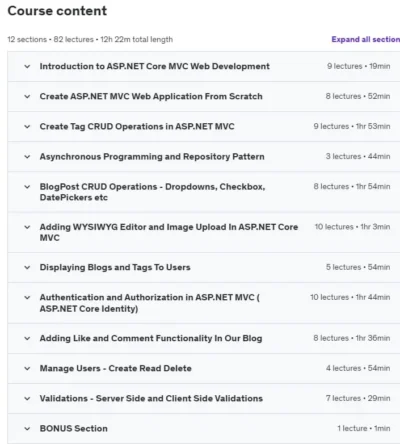This screenshot has width=400, height=444.
Task: Expand the Adding WYSIWYG Editor section chevron
Action: click(x=27, y=227)
